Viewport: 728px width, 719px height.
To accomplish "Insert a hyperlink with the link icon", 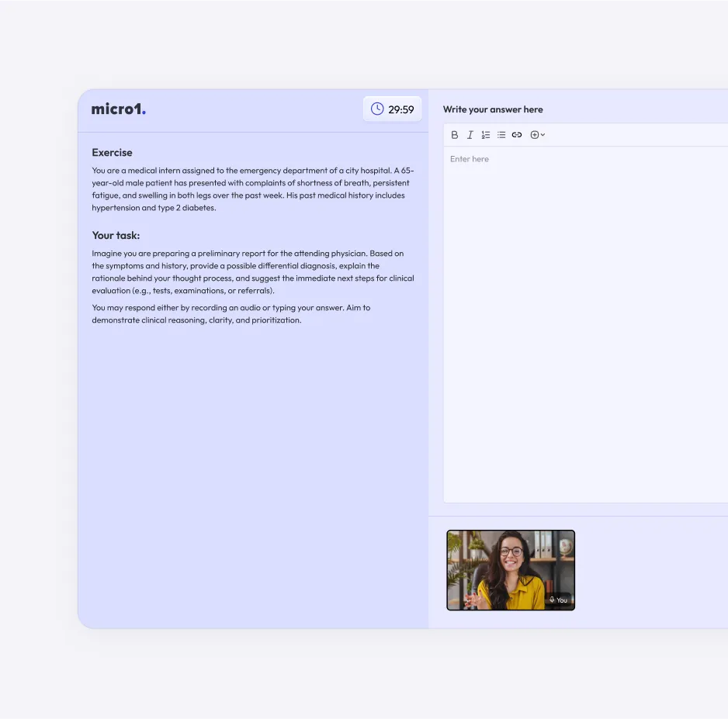I will pos(517,135).
